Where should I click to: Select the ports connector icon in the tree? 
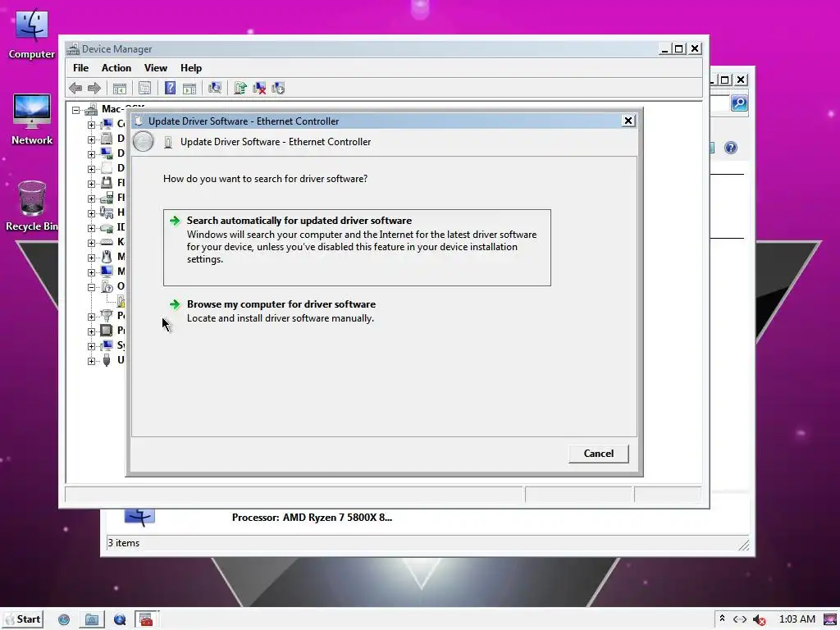(x=107, y=316)
